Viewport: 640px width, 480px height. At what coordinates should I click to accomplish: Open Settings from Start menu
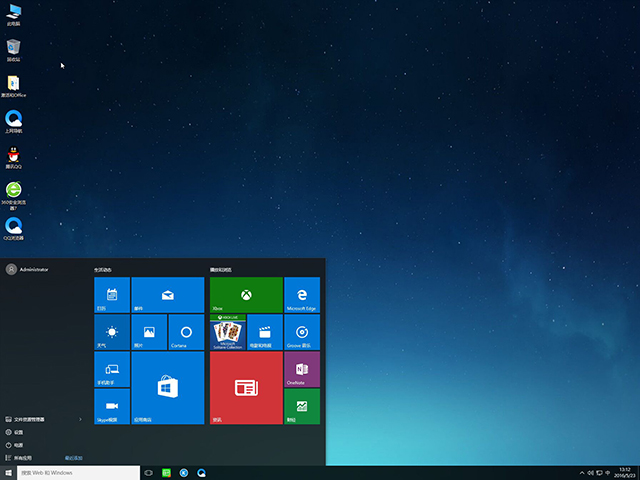point(20,432)
